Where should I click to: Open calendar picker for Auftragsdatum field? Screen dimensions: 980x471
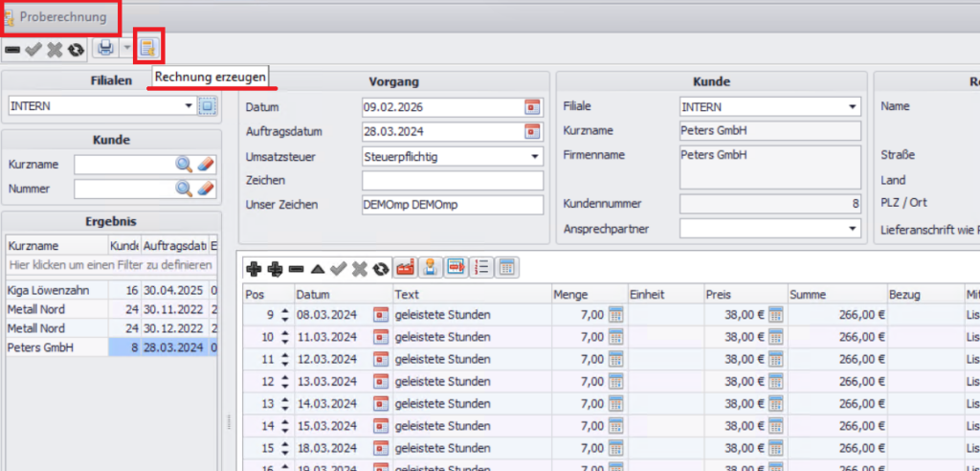click(532, 131)
